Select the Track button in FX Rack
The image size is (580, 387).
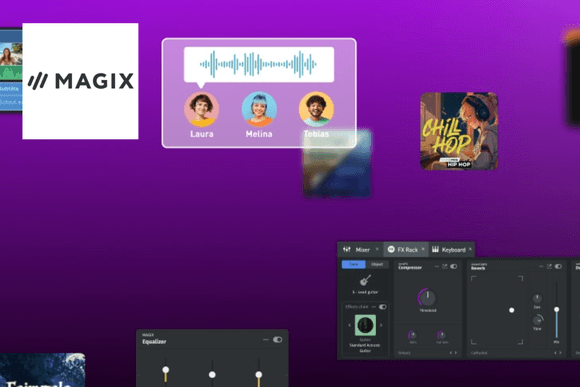click(354, 264)
